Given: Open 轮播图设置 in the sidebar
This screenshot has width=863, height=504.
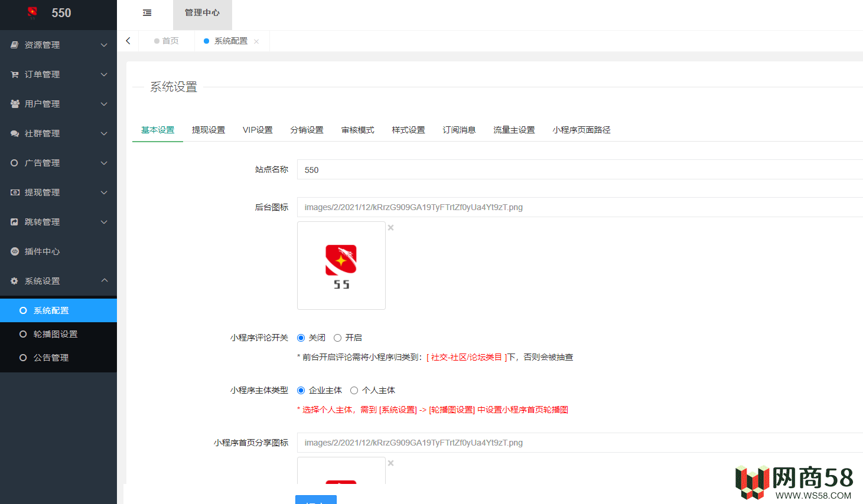Looking at the screenshot, I should pos(58,334).
